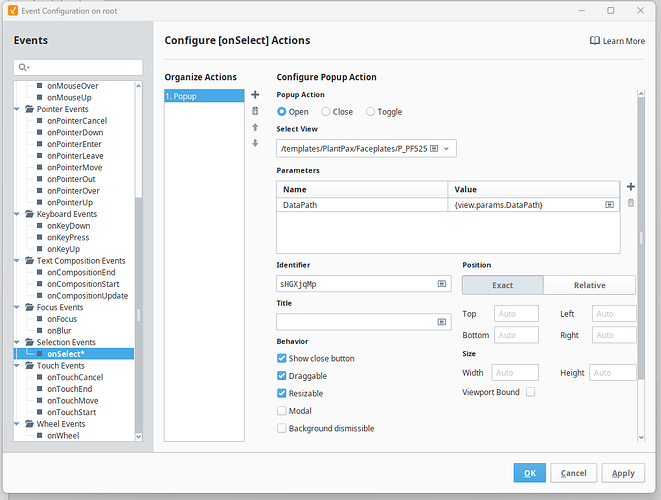Collapse the Pointer Events group
This screenshot has height=500, width=661.
point(17,108)
